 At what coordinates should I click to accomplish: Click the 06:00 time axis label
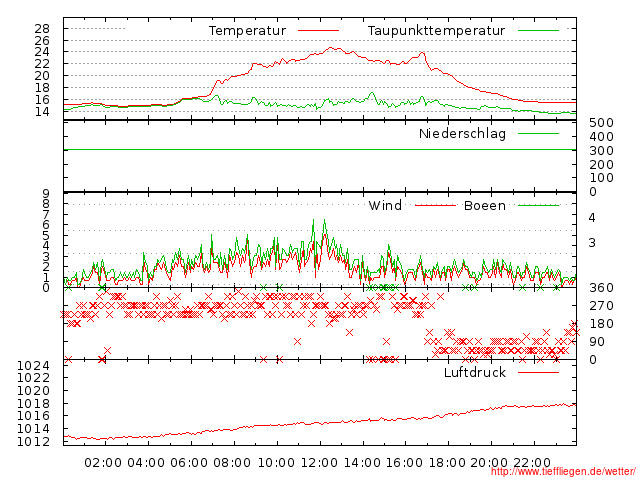(x=189, y=463)
